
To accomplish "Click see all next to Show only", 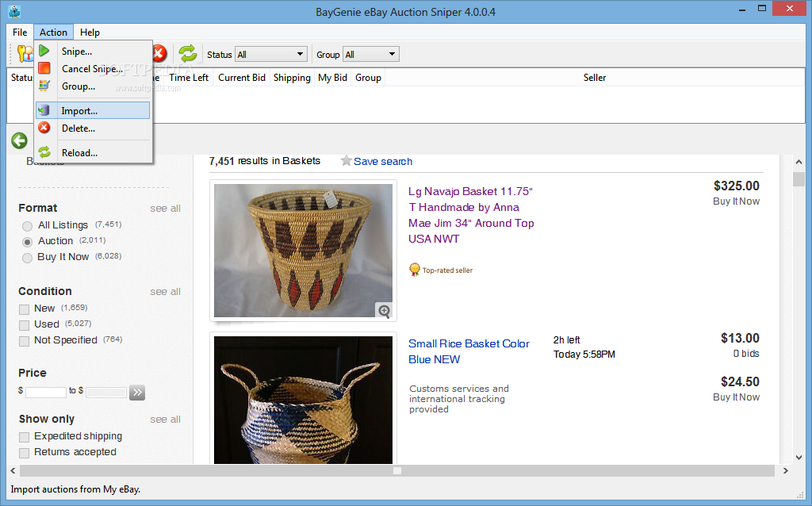I will click(x=165, y=419).
